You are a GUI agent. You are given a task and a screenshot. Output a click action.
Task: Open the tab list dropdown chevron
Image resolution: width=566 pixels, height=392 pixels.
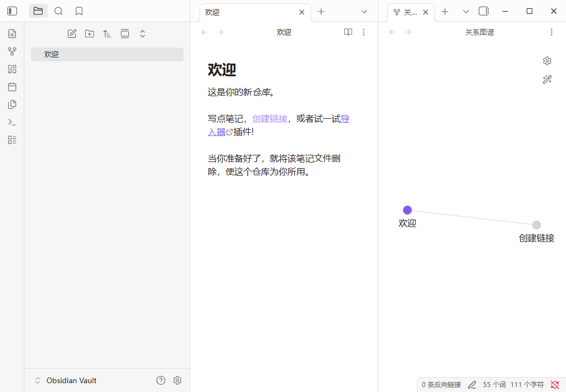click(x=363, y=11)
